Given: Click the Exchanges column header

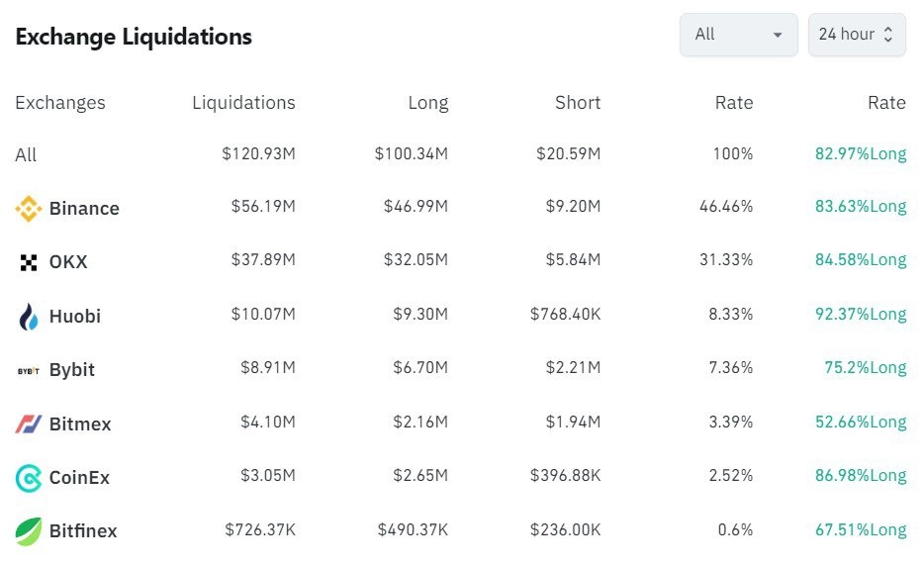Looking at the screenshot, I should point(60,103).
